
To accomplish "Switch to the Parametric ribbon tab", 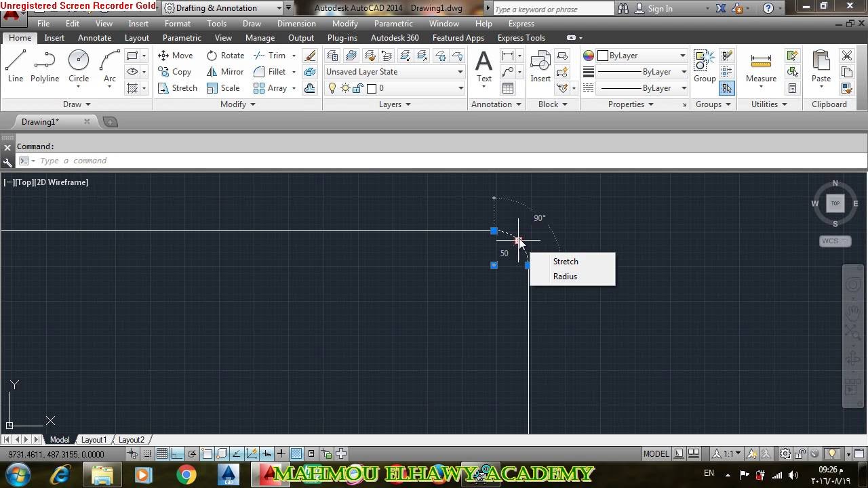I will 182,38.
